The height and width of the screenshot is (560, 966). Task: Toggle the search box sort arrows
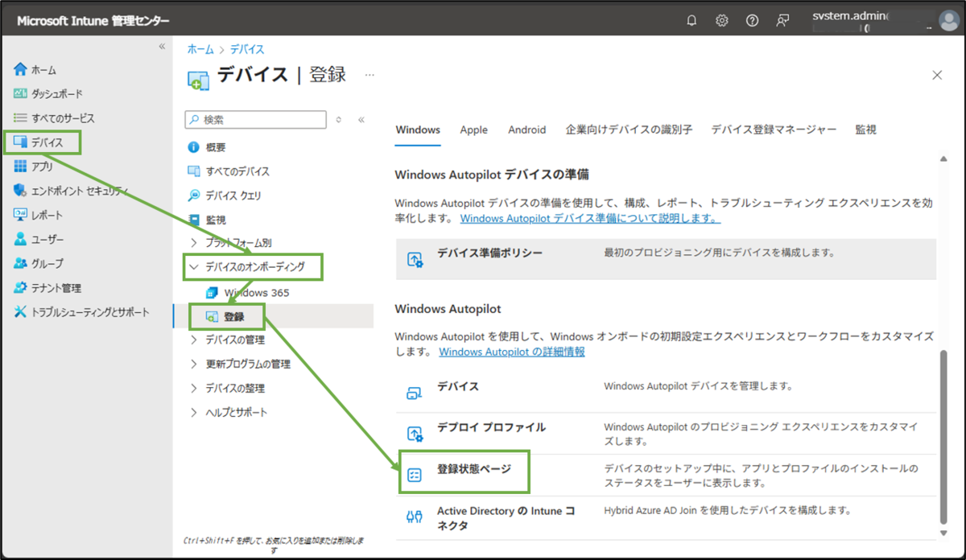coord(339,120)
